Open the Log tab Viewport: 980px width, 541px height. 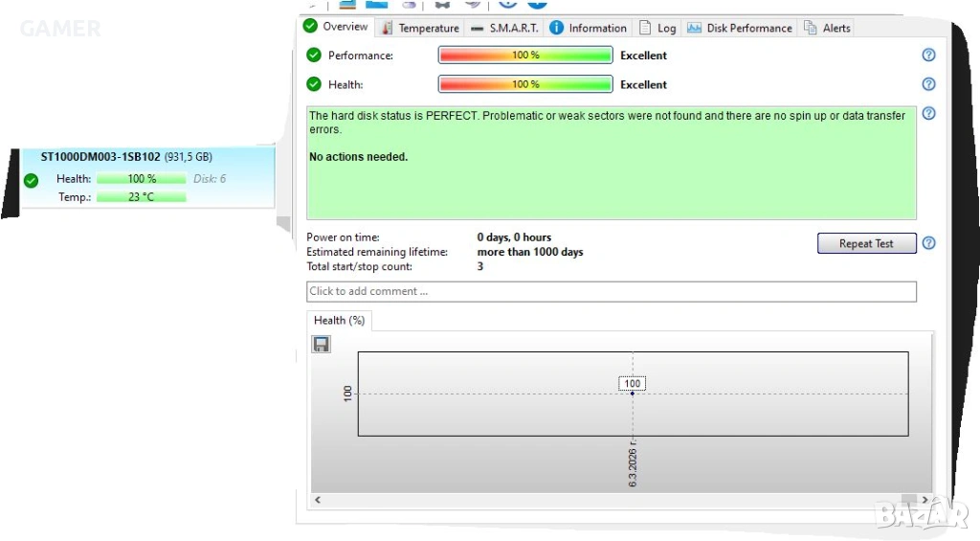coord(658,28)
